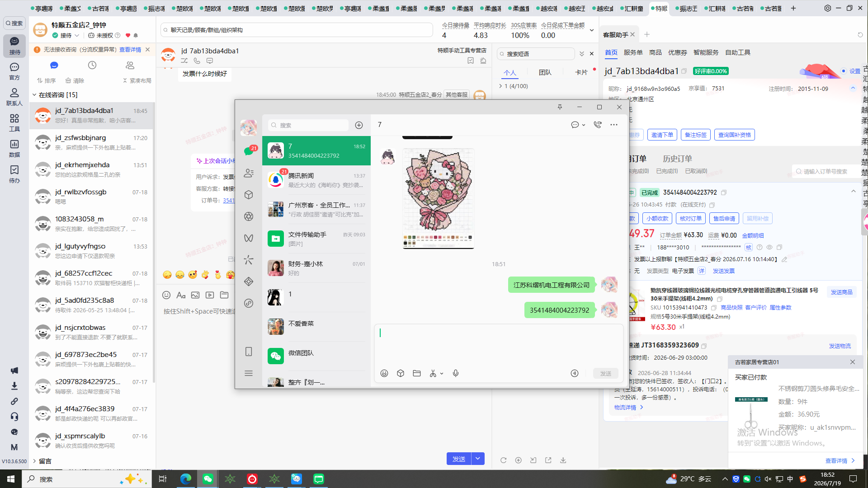Show the history clock tab in session list

[92, 65]
